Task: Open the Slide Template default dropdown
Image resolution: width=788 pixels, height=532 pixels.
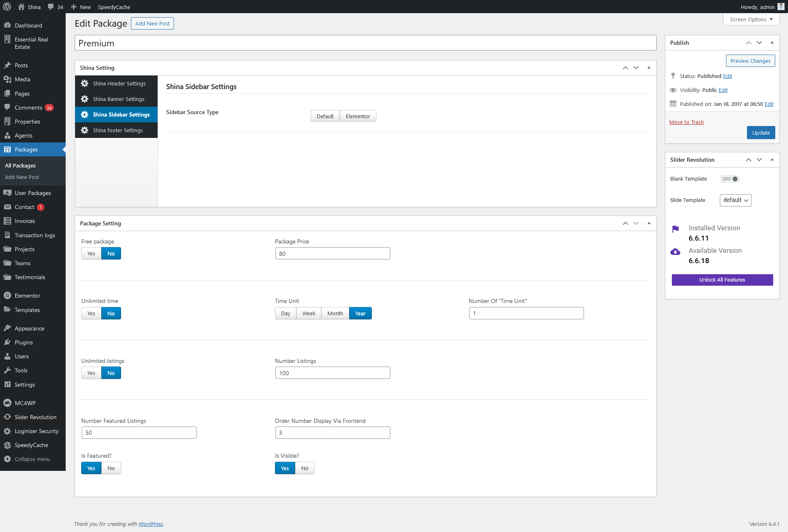Action: click(x=735, y=200)
